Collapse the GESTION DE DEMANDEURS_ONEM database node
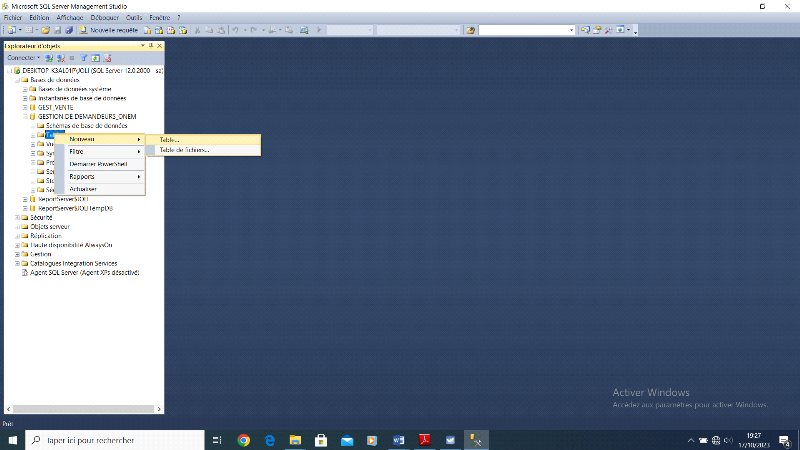This screenshot has height=450, width=800. click(25, 117)
